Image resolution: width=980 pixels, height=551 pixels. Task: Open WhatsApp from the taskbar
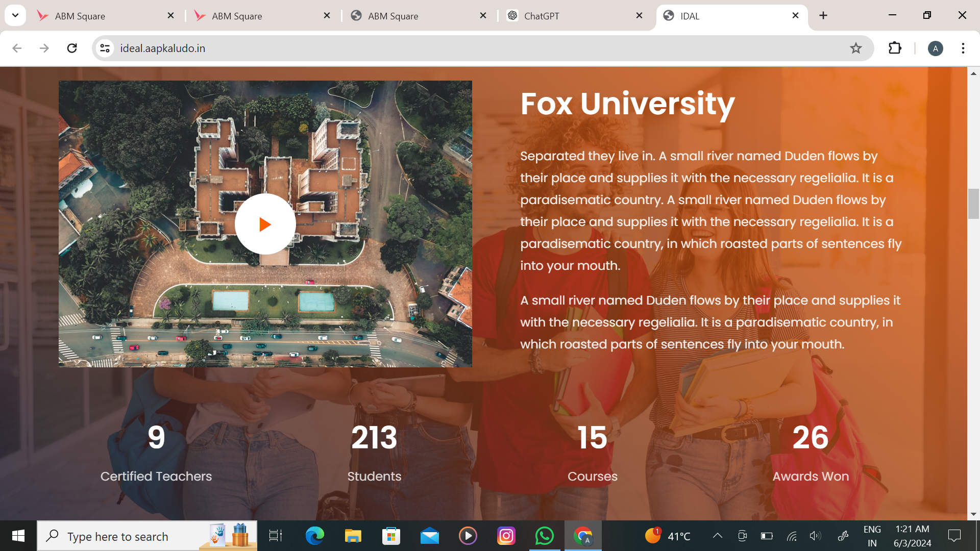[x=544, y=536]
